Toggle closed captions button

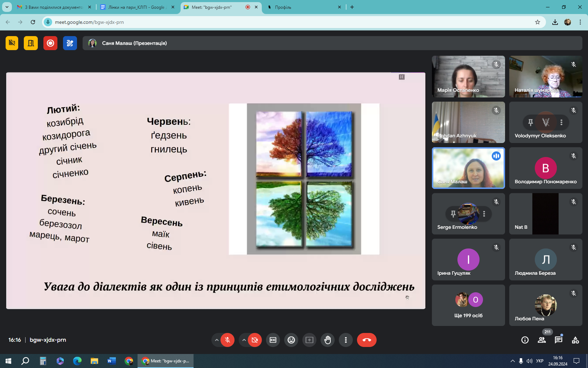tap(273, 340)
